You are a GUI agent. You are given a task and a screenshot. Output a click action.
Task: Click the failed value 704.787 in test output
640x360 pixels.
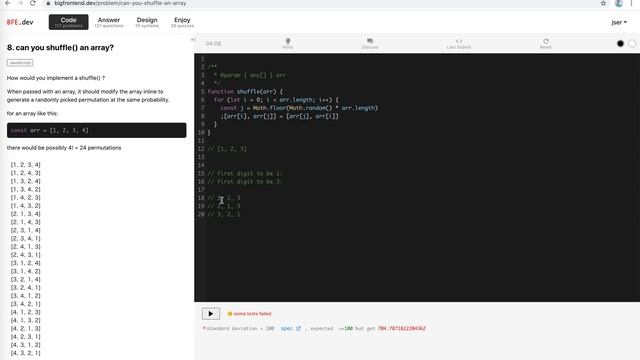pyautogui.click(x=402, y=328)
